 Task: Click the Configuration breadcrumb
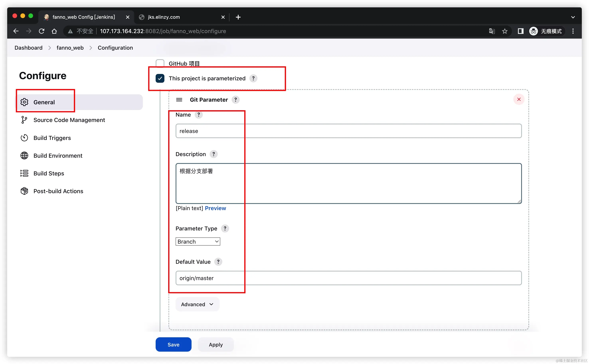[x=115, y=48]
